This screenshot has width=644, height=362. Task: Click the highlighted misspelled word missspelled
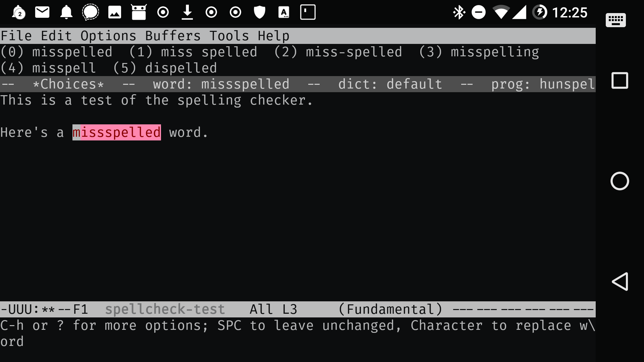[x=116, y=133]
